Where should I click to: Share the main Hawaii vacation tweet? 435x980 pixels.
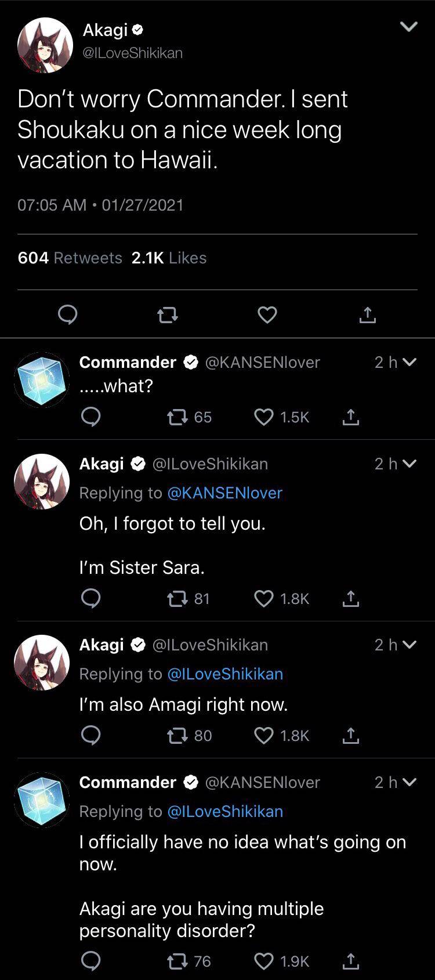click(367, 315)
